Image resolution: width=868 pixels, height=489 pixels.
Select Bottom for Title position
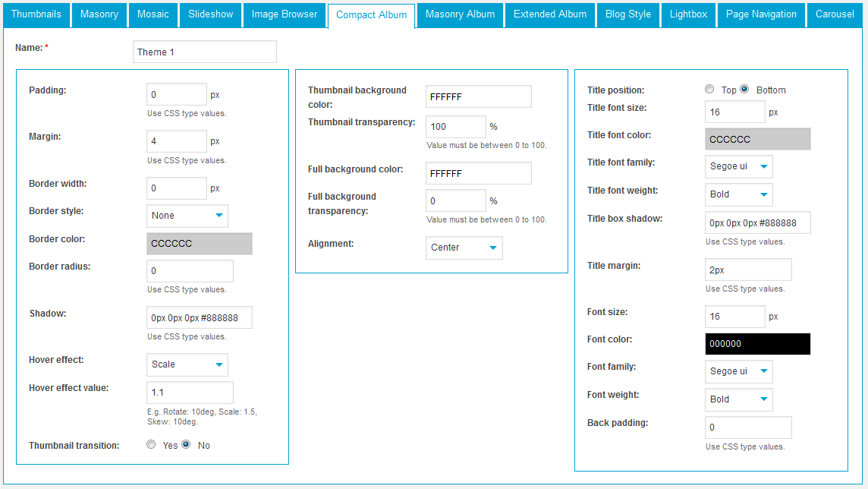[x=744, y=90]
